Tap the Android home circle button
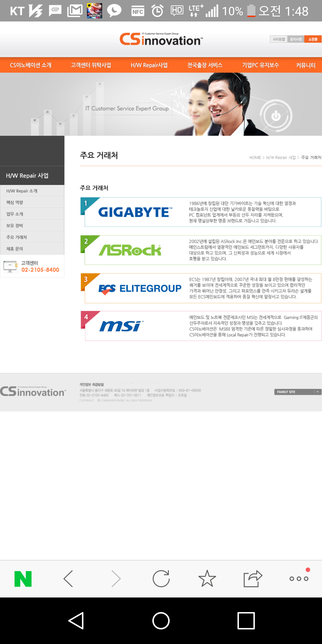322x644 pixels. point(161,621)
